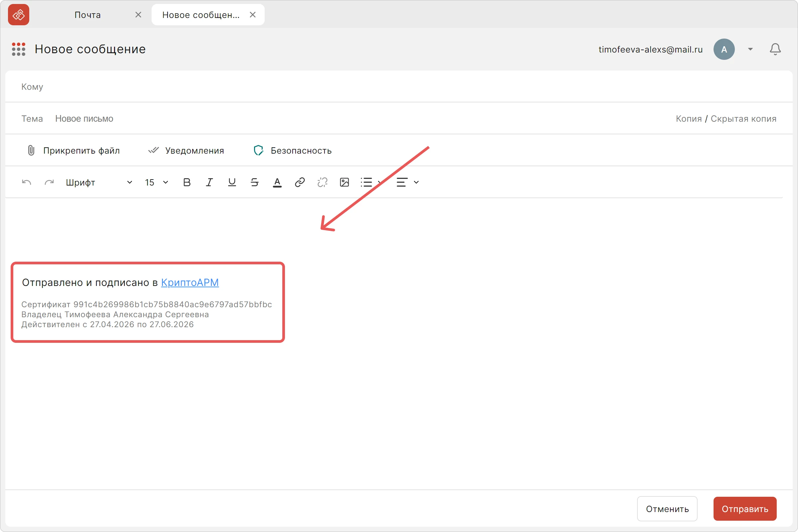This screenshot has width=798, height=532.
Task: Switch to the Почта tab
Action: 87,15
